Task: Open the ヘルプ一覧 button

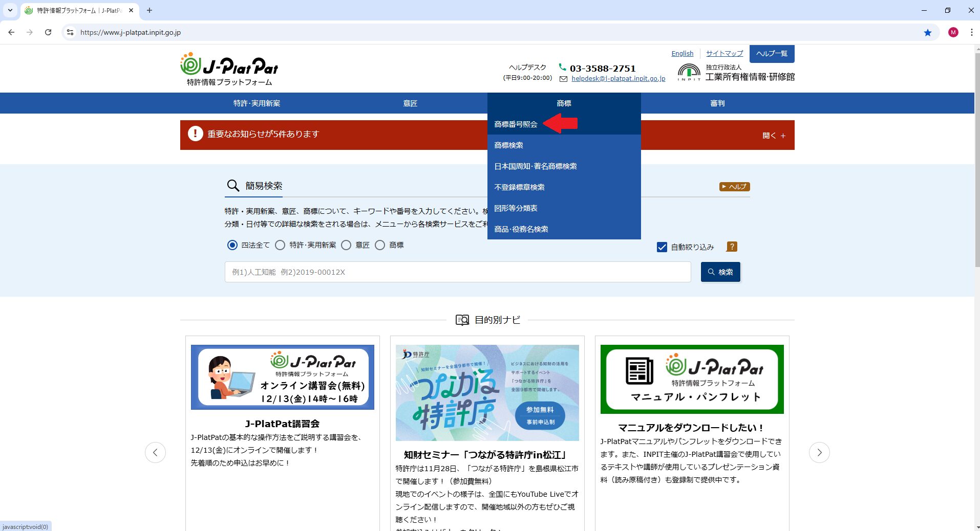Action: pyautogui.click(x=772, y=54)
